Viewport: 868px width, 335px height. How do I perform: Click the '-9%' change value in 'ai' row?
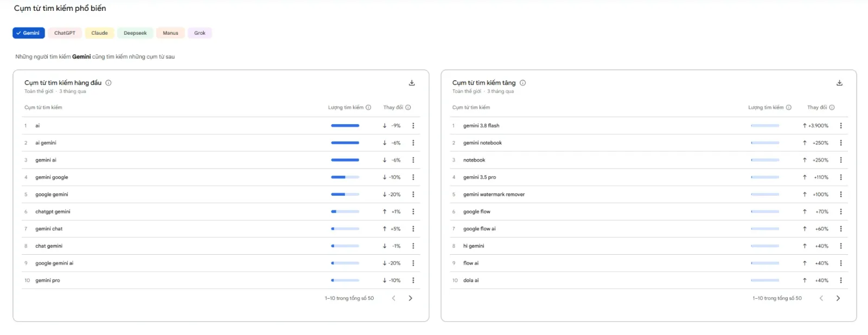coord(396,126)
